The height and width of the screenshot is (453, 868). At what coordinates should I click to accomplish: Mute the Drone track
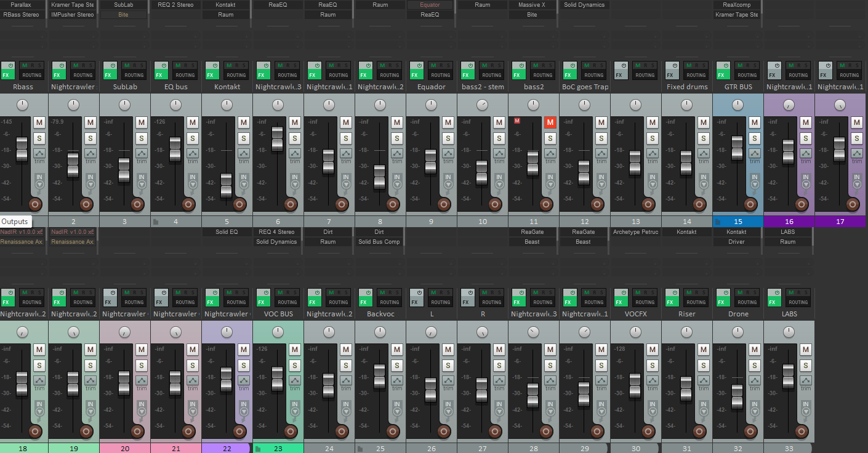tap(755, 350)
